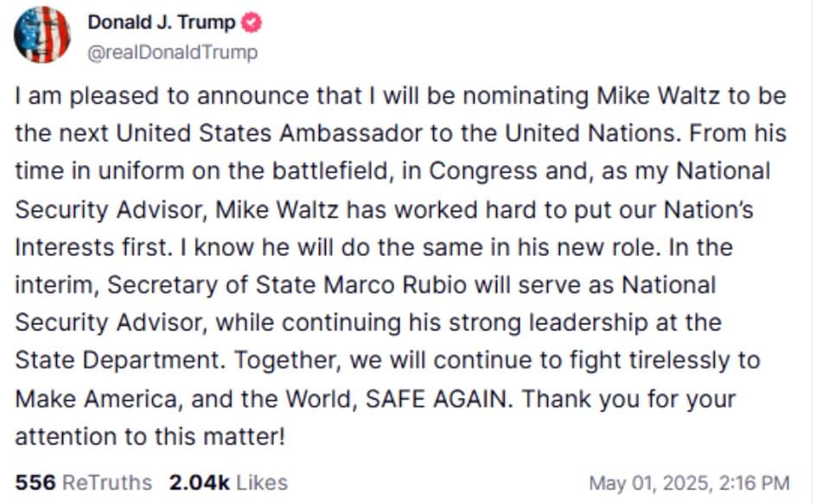Click the name Marco Rubio

[x=395, y=284]
